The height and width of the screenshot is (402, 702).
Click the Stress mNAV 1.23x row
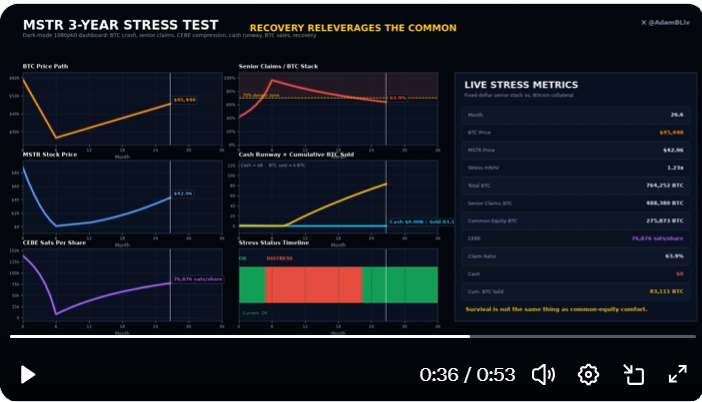[575, 168]
